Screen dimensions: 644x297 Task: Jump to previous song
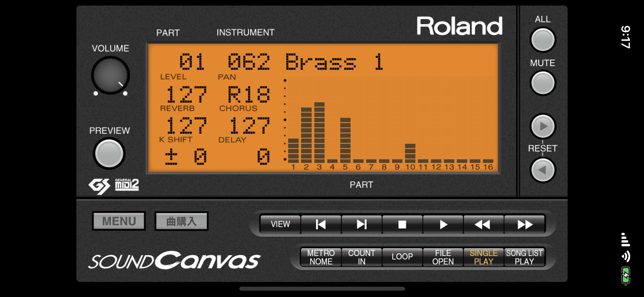pos(321,224)
